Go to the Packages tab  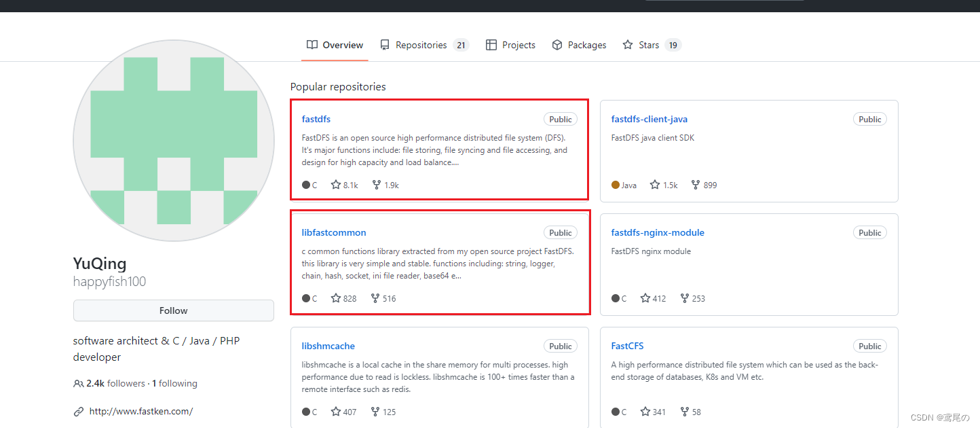pyautogui.click(x=579, y=45)
